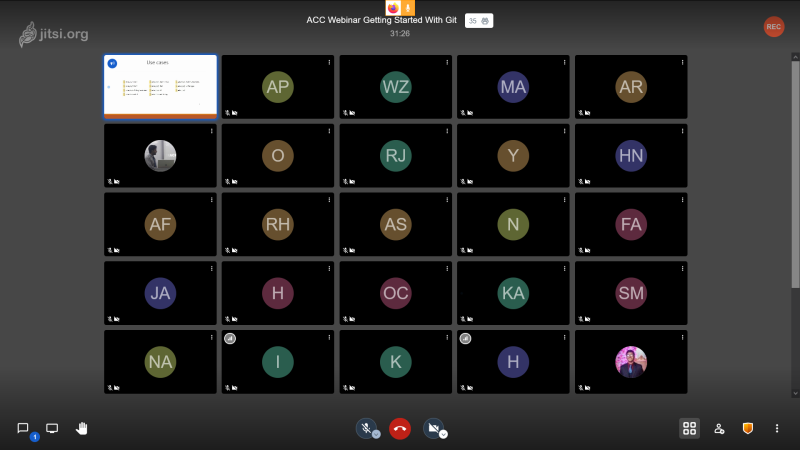Open the jitsi.org logo link
Viewport: 800px width, 450px height.
pos(54,34)
